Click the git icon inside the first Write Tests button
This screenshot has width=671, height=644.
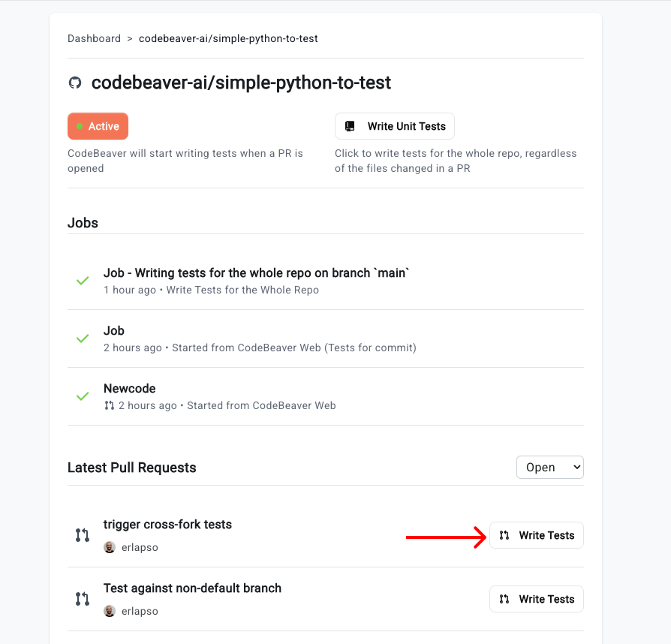point(503,535)
